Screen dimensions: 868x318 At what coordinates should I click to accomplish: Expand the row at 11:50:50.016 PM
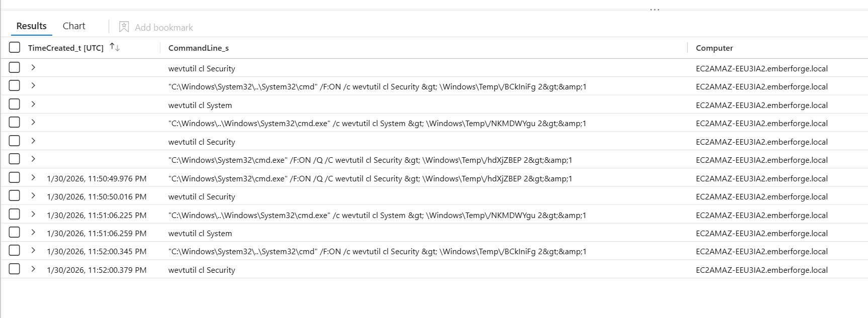pyautogui.click(x=33, y=196)
